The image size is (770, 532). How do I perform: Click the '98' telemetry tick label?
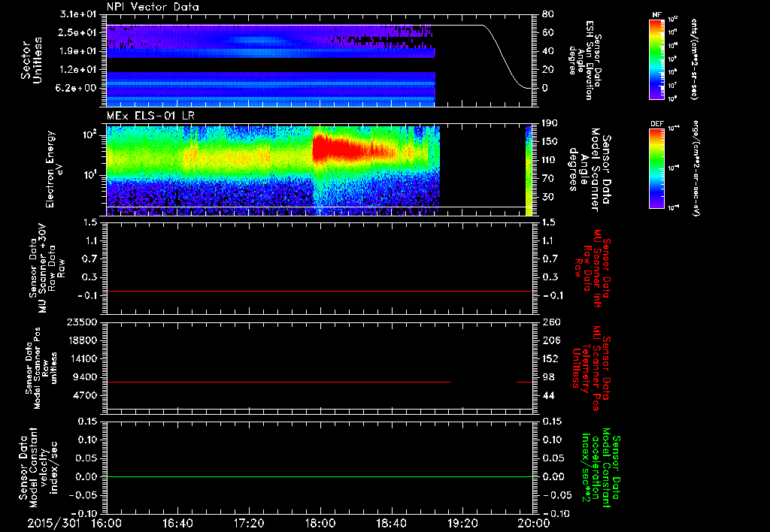[x=548, y=377]
